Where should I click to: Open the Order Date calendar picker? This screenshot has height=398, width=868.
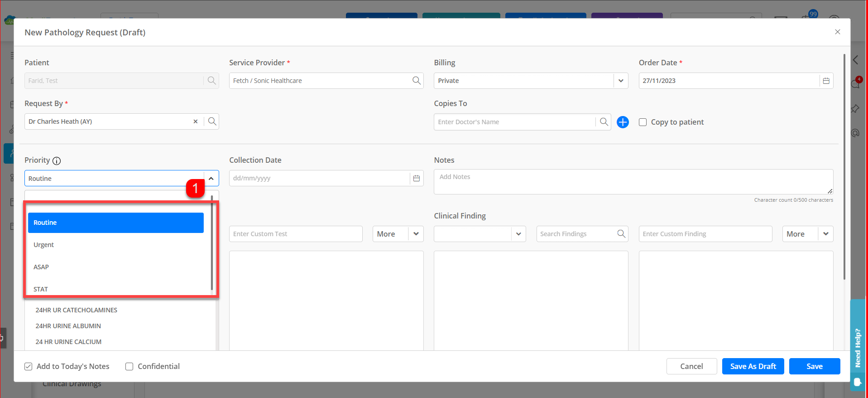826,81
